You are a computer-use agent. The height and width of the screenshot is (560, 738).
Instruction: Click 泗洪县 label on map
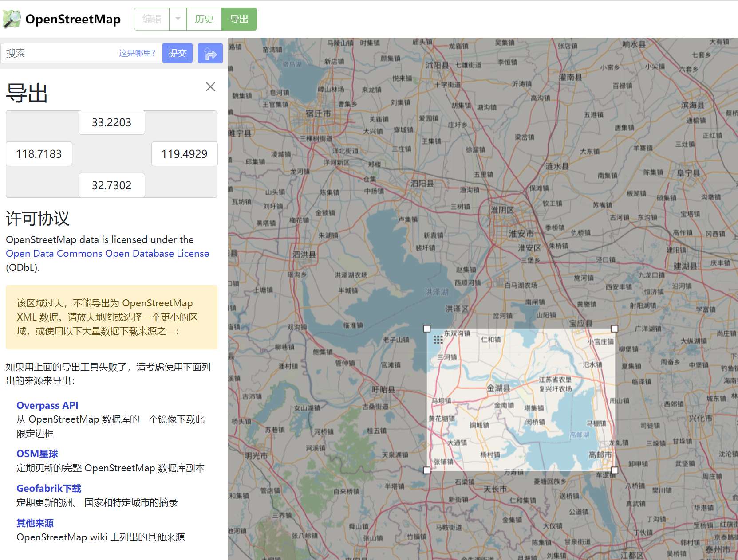coord(304,254)
